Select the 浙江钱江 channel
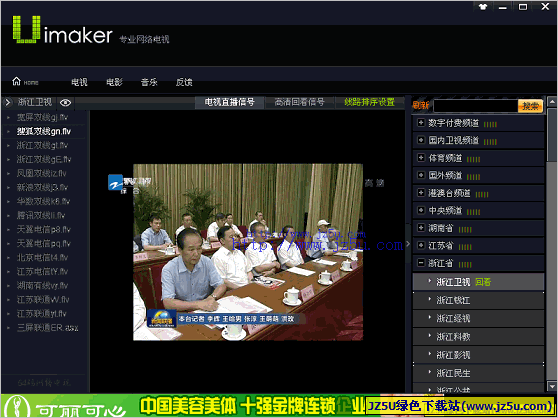This screenshot has width=558, height=418. point(478,300)
